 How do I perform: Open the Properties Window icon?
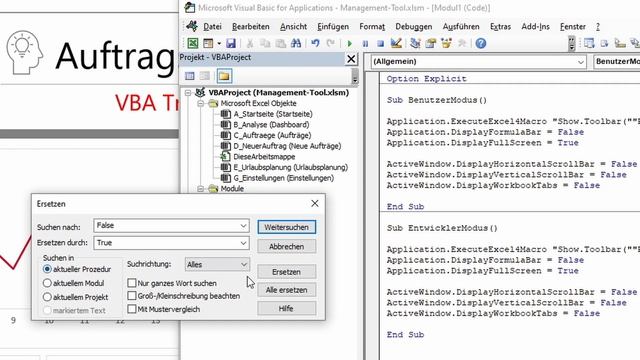[x=431, y=43]
